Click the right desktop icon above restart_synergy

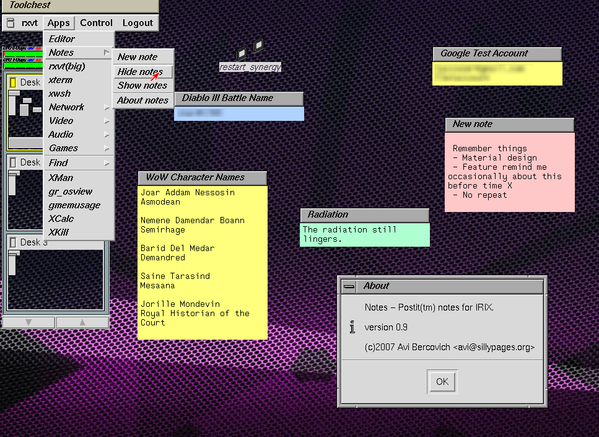[258, 45]
